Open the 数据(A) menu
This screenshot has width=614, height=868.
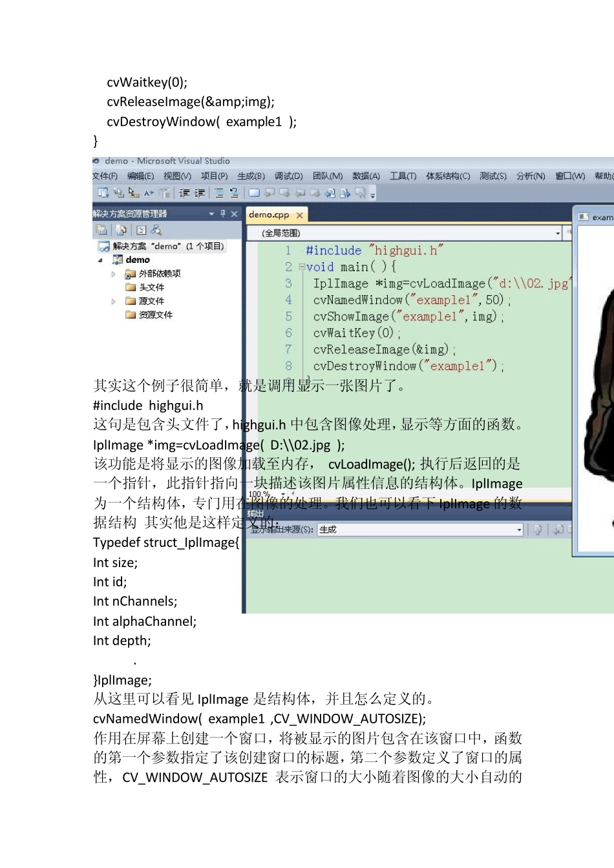(366, 176)
